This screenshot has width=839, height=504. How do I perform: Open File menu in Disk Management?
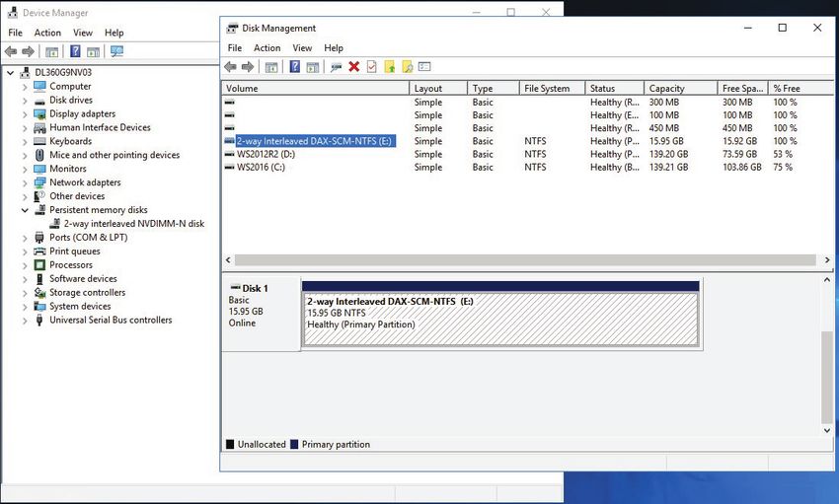[x=234, y=48]
